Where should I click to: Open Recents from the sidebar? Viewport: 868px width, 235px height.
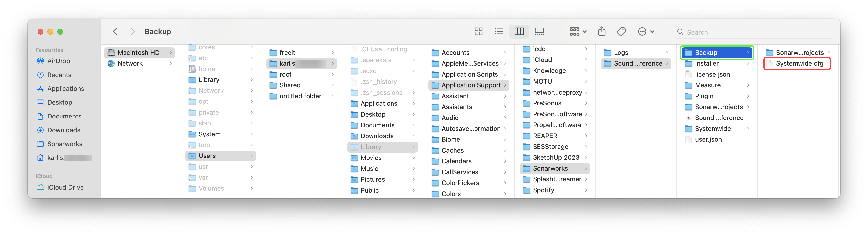[59, 75]
